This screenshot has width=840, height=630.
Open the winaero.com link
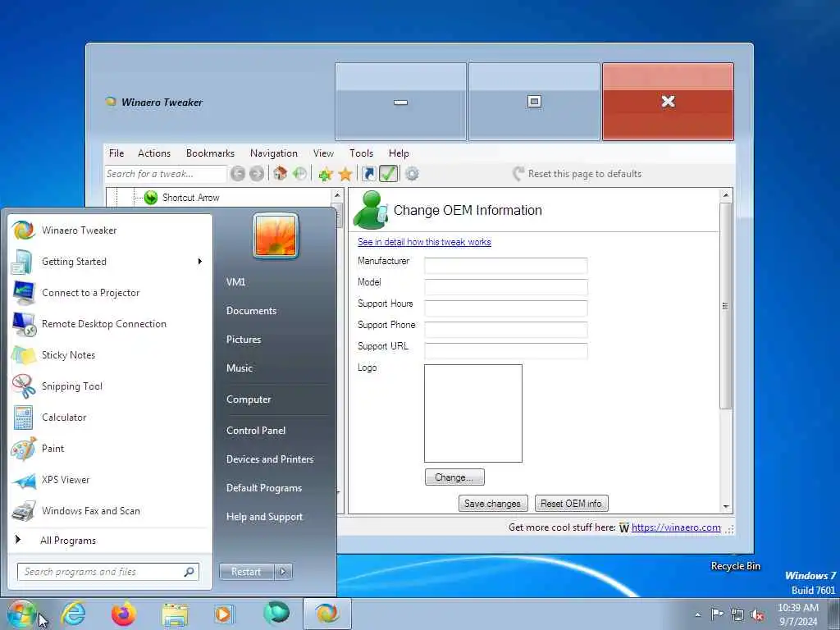coord(676,527)
